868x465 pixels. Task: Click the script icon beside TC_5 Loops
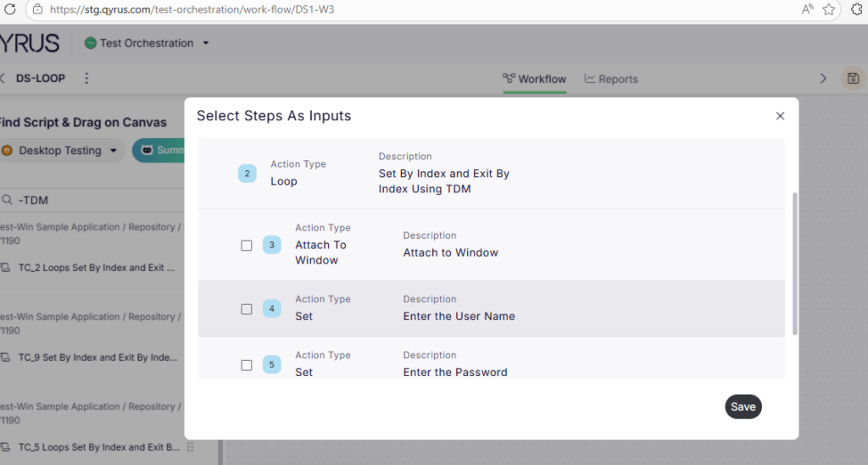click(6, 447)
